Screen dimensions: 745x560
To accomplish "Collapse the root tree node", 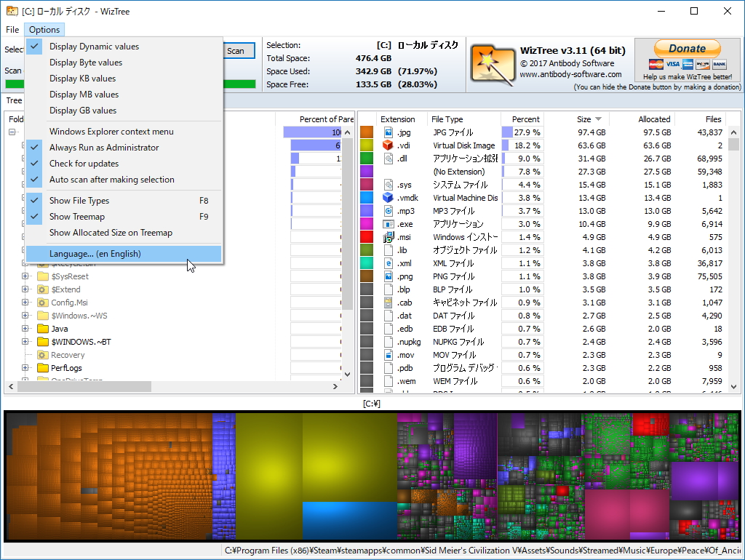I will [x=12, y=132].
